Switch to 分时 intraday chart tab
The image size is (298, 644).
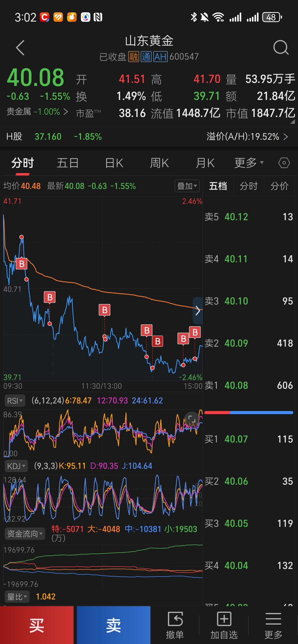click(x=22, y=163)
